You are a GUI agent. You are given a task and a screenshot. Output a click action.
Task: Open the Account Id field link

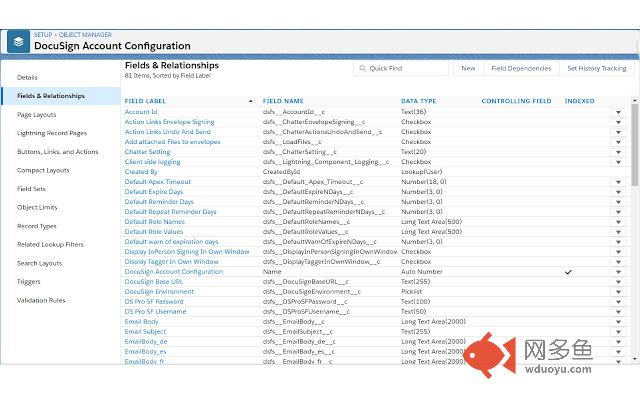pos(141,112)
